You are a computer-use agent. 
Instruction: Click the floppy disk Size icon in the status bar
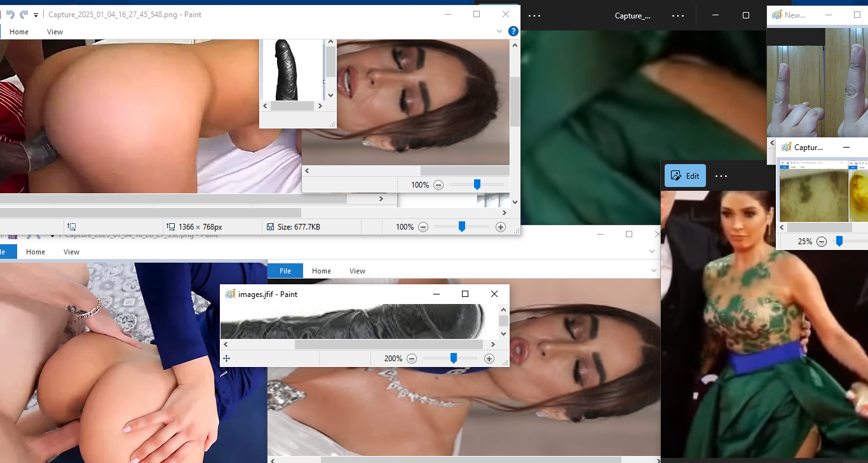(x=270, y=227)
